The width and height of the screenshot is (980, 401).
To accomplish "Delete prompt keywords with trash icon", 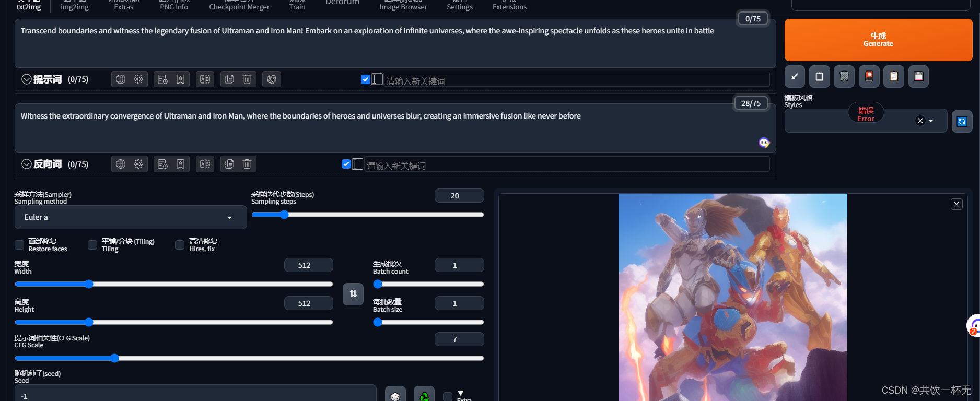I will tap(247, 79).
